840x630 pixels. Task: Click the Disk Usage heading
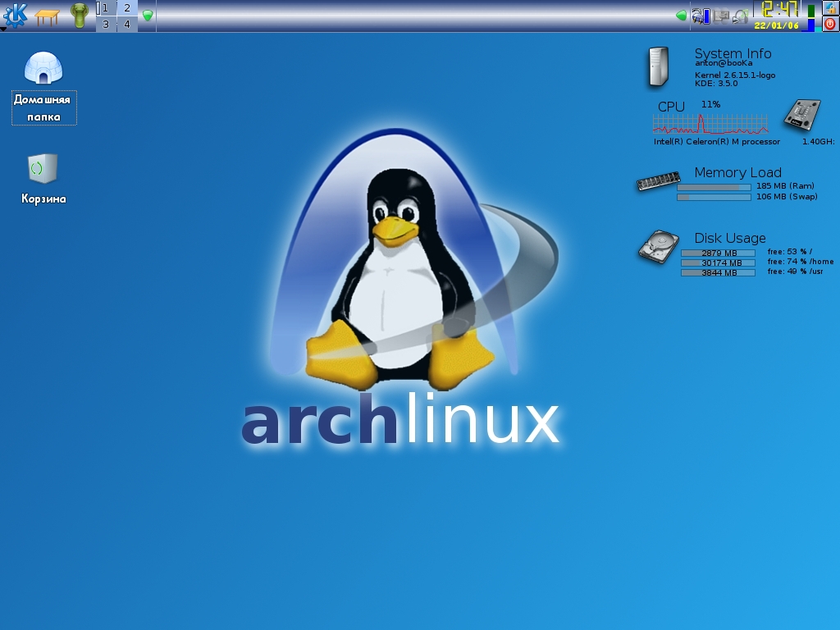[x=730, y=238]
